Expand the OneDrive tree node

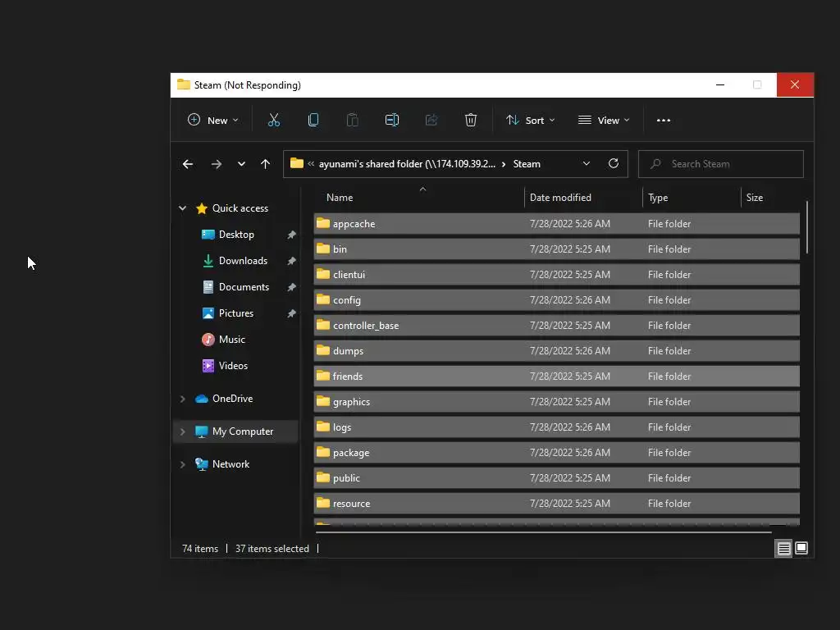click(183, 399)
